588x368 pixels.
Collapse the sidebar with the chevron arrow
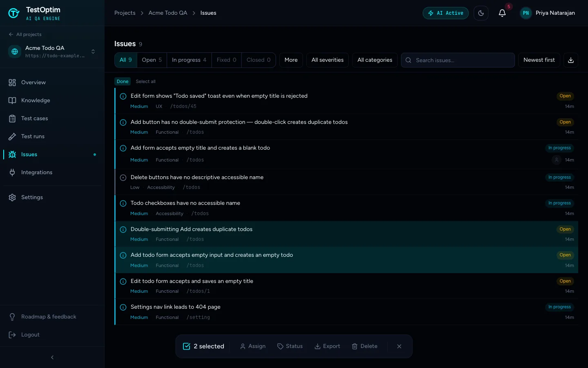pyautogui.click(x=52, y=357)
